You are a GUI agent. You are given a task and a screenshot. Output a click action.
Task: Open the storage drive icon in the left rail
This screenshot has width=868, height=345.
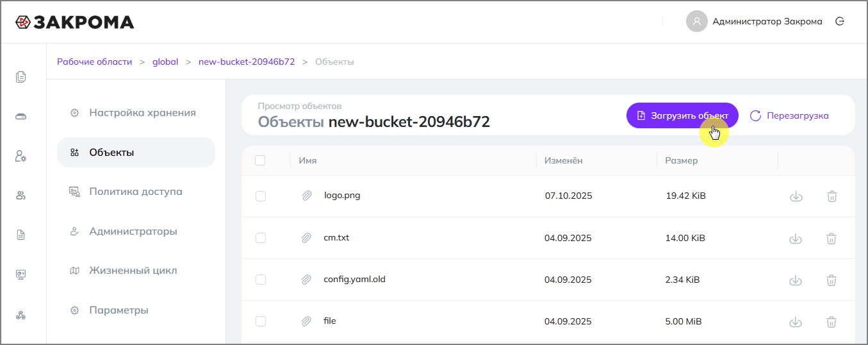point(21,117)
